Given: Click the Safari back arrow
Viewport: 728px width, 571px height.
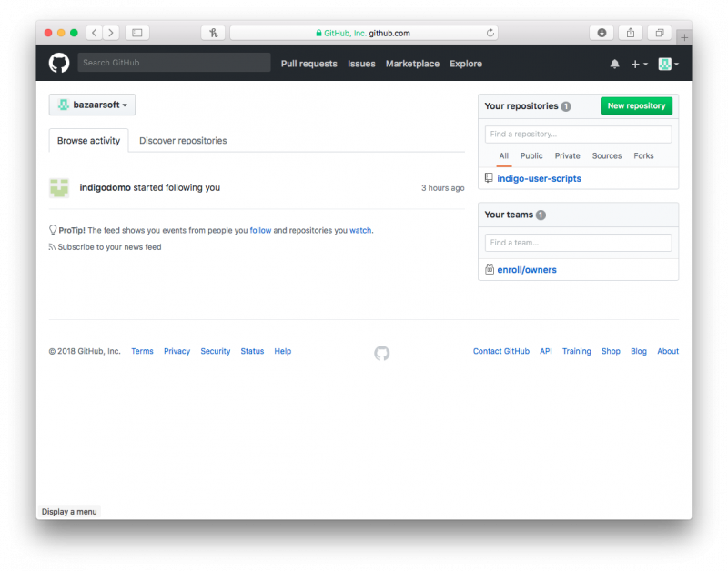Looking at the screenshot, I should [95, 33].
